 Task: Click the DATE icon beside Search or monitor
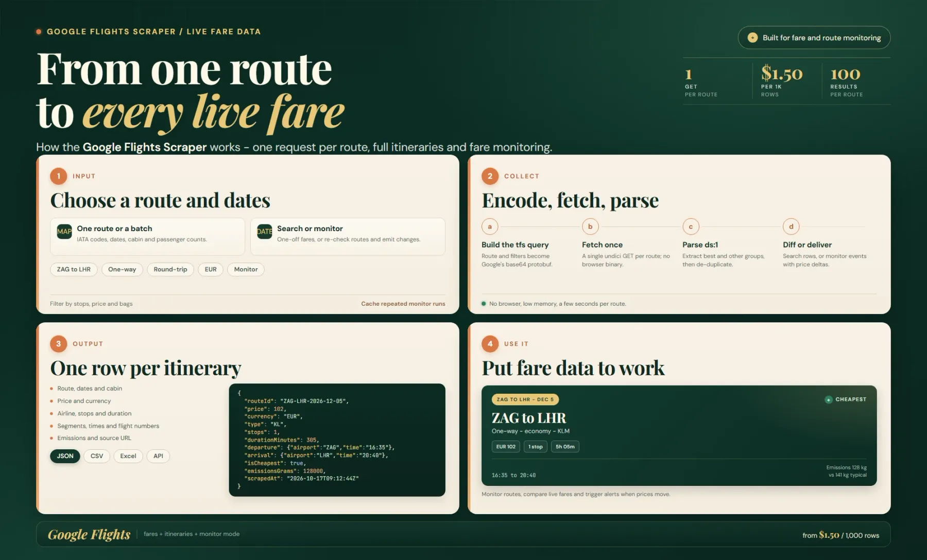tap(265, 232)
